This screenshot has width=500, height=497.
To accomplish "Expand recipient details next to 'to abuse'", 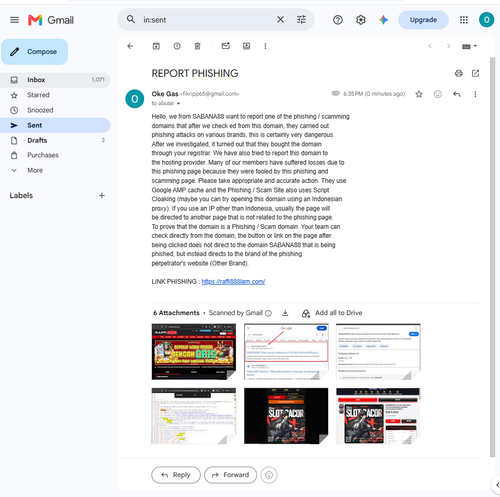I will [x=178, y=104].
